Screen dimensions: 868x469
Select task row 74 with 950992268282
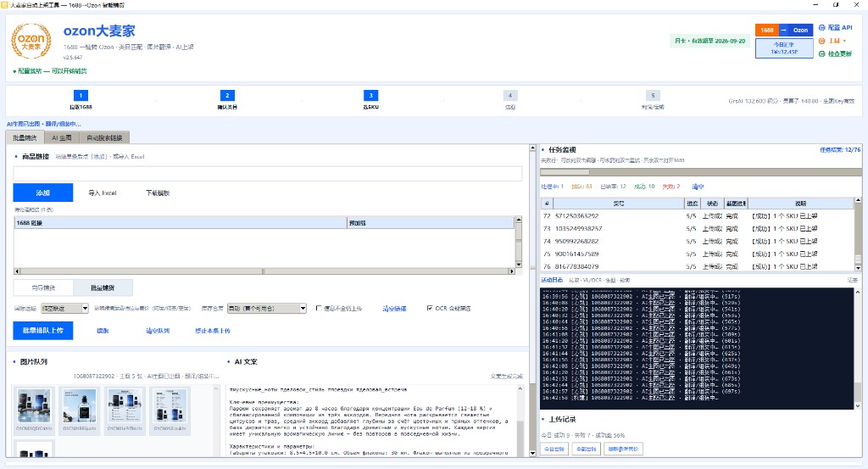tap(698, 242)
